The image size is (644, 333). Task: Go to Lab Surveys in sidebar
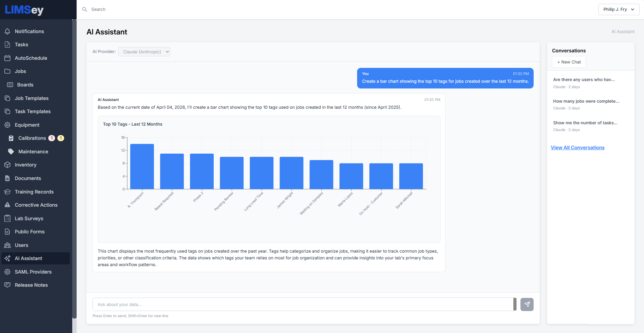(x=29, y=219)
